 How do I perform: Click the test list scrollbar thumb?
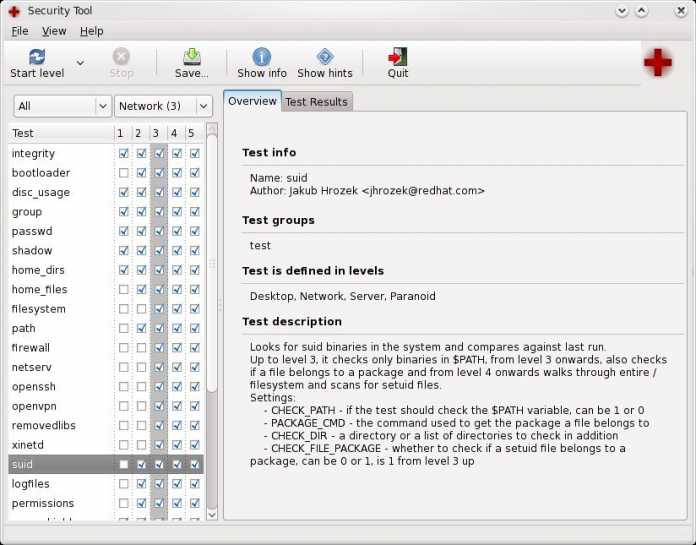[x=212, y=264]
